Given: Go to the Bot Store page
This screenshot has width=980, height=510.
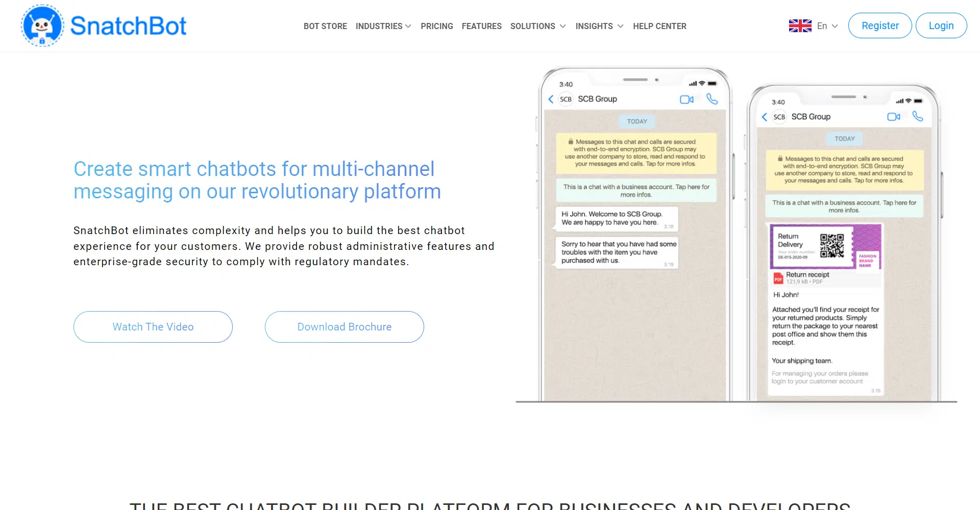Looking at the screenshot, I should 325,26.
